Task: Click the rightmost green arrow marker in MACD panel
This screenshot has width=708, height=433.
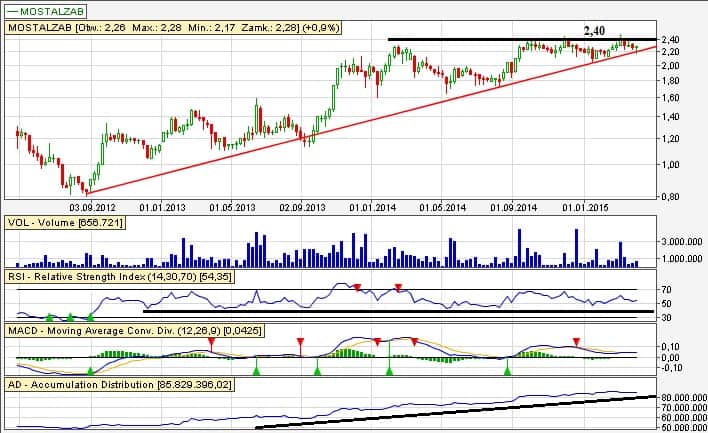Action: click(507, 370)
